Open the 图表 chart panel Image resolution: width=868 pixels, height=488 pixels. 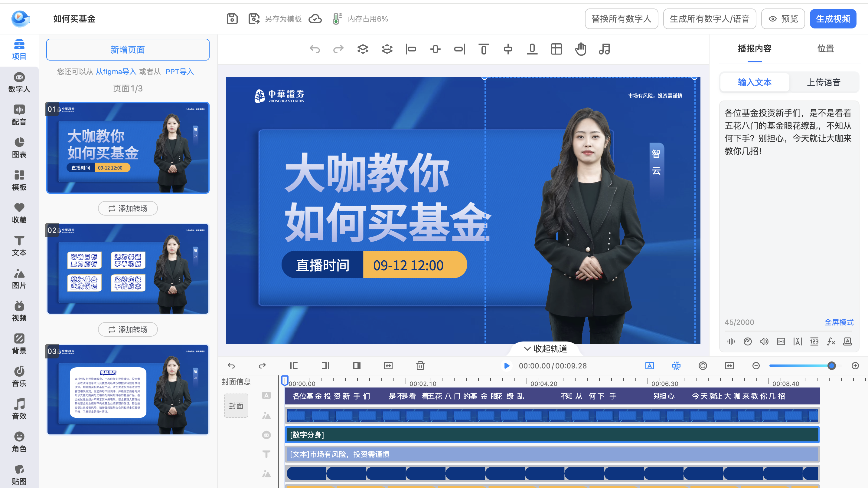coord(19,148)
